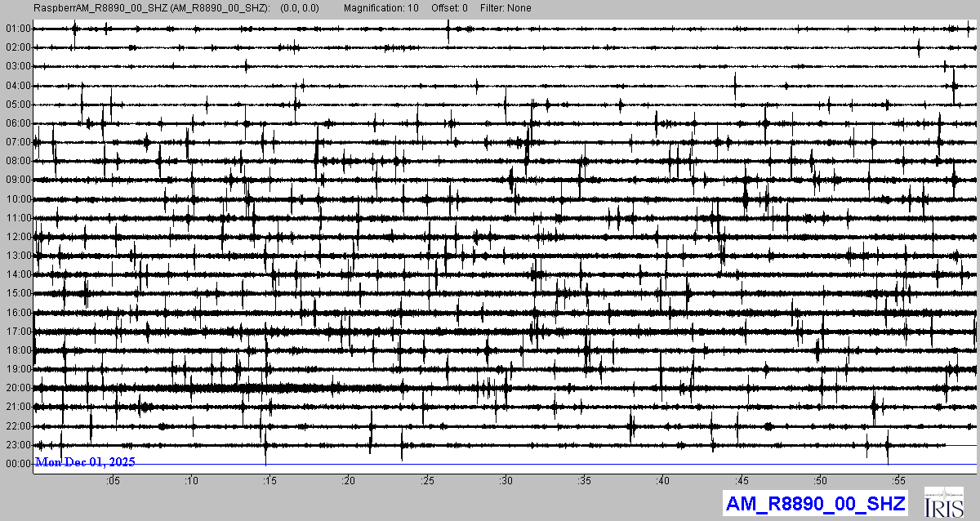The image size is (980, 521).
Task: Click the Filter: None header label
Action: tap(506, 8)
